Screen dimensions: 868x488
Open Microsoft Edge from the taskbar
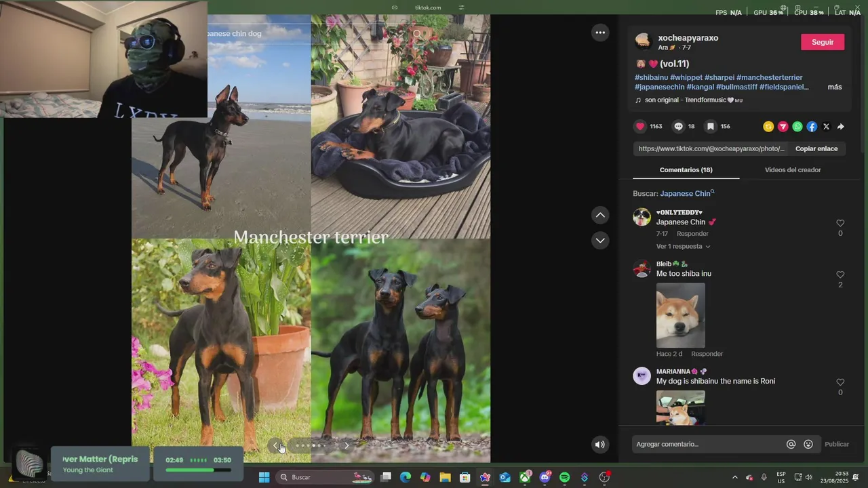[x=406, y=477]
